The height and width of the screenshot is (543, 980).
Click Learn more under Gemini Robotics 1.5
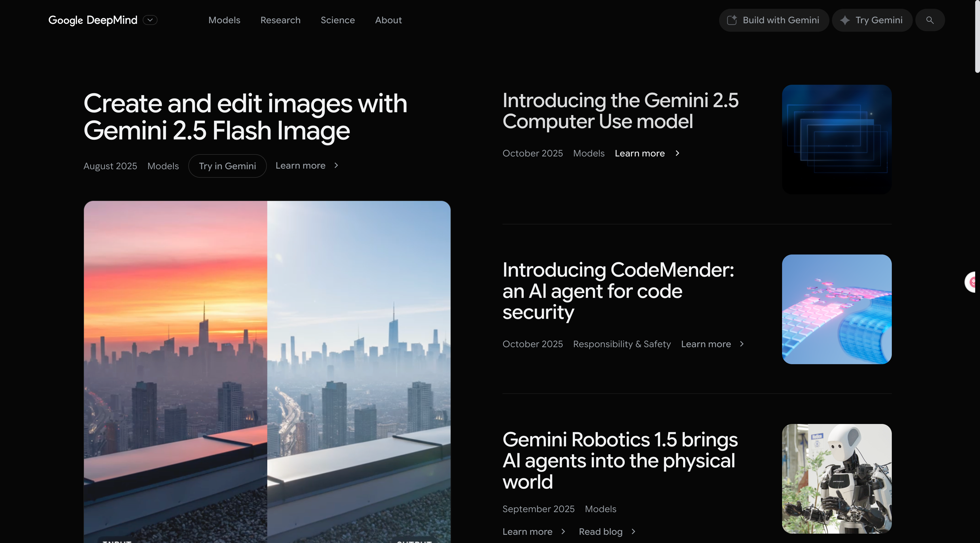tap(527, 532)
